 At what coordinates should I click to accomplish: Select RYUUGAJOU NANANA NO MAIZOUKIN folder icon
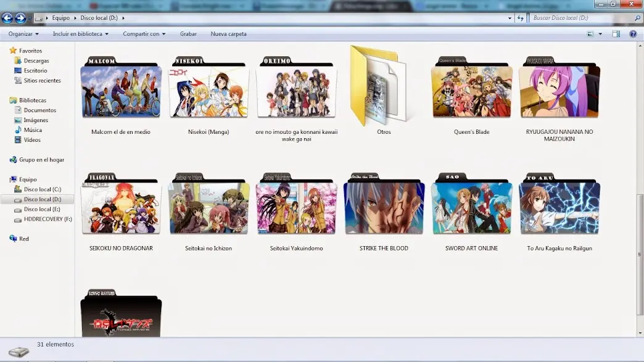coord(559,88)
